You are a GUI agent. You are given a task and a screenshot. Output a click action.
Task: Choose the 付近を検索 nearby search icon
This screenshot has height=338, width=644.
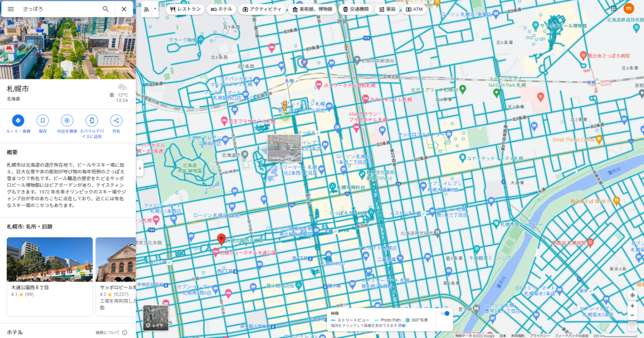[67, 120]
